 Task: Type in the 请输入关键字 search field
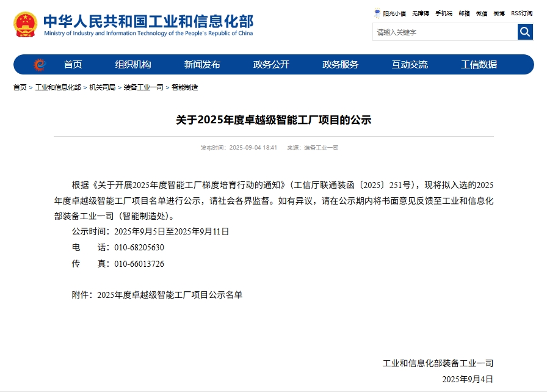tap(444, 32)
